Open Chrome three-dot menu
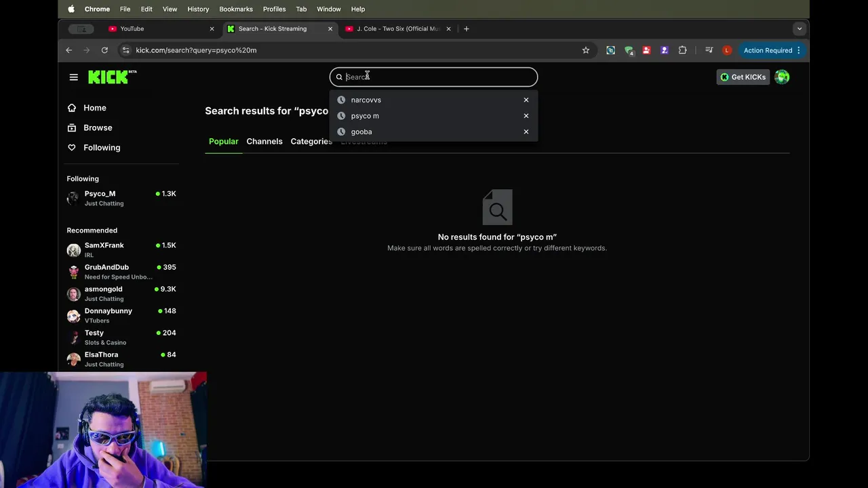 coord(799,50)
